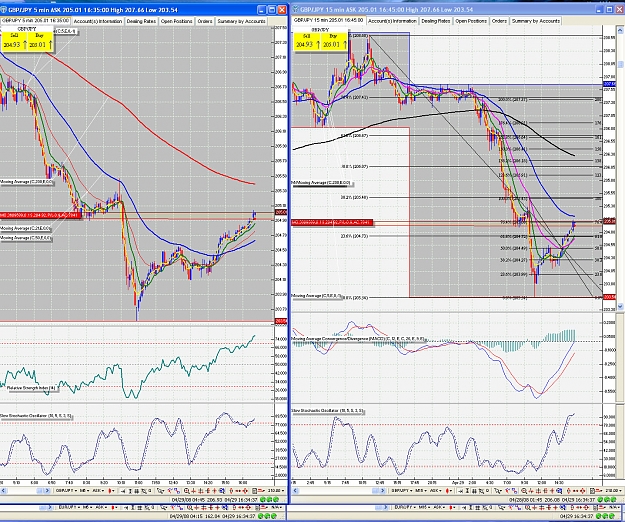625x522 pixels.
Task: Select GBP/JPY 5 min chart tab
Action: (x=35, y=21)
